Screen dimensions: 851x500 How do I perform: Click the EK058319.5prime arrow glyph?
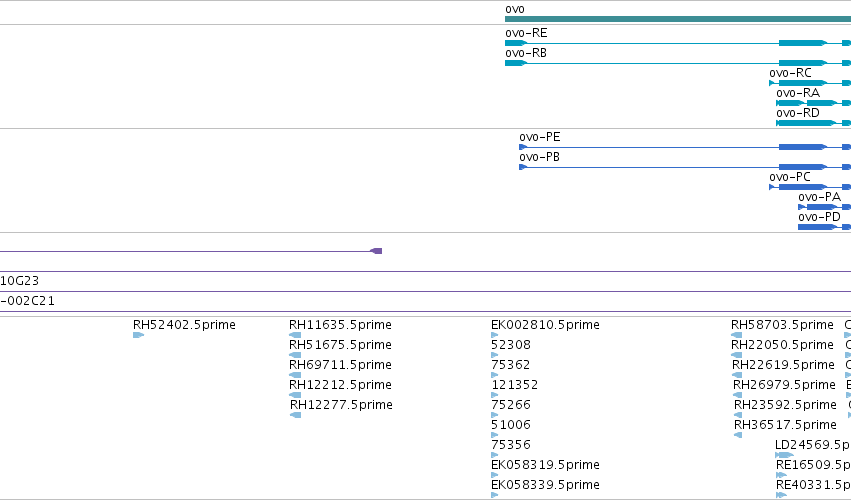point(494,476)
